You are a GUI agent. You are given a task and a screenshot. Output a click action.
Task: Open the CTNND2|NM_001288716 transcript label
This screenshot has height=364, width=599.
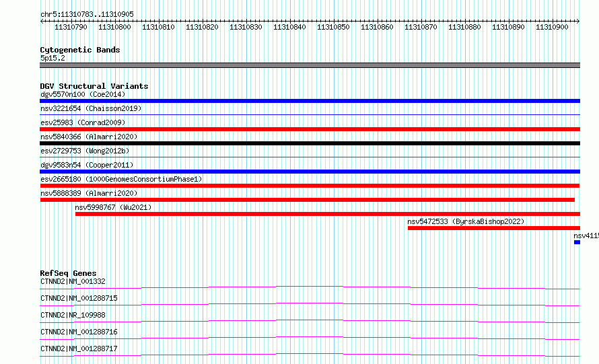(79, 332)
